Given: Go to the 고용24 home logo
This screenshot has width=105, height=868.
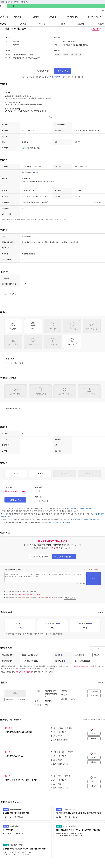Looking at the screenshot, I should click(x=4, y=17).
